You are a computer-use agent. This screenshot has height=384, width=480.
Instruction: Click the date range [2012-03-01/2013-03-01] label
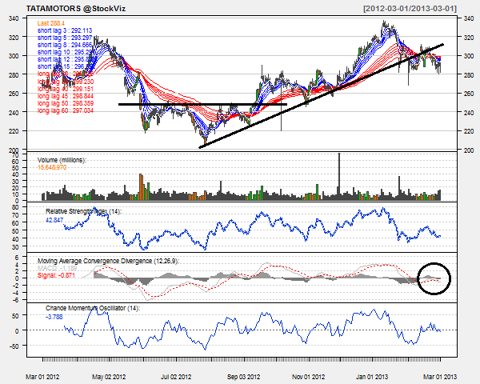(410, 9)
